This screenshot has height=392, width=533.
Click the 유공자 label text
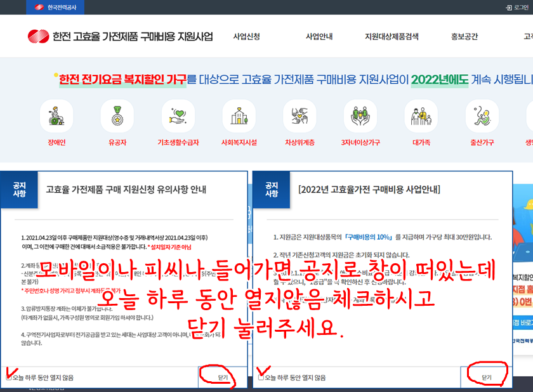[x=117, y=142]
